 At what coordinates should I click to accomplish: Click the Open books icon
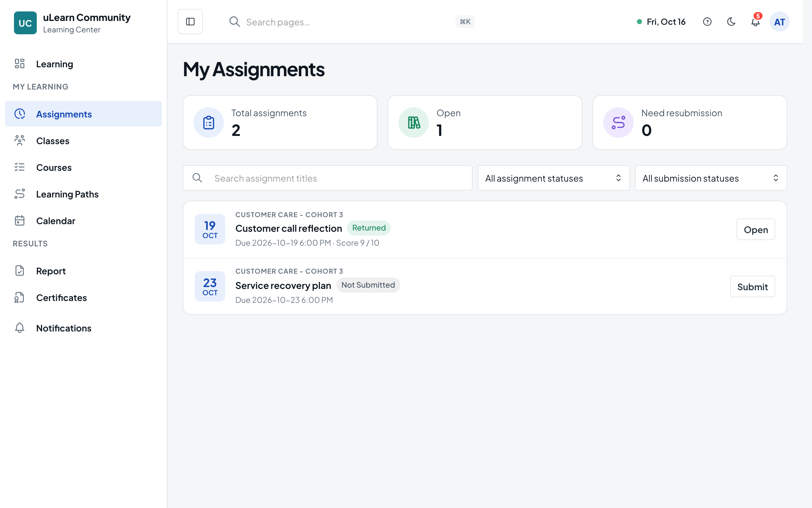(x=413, y=123)
